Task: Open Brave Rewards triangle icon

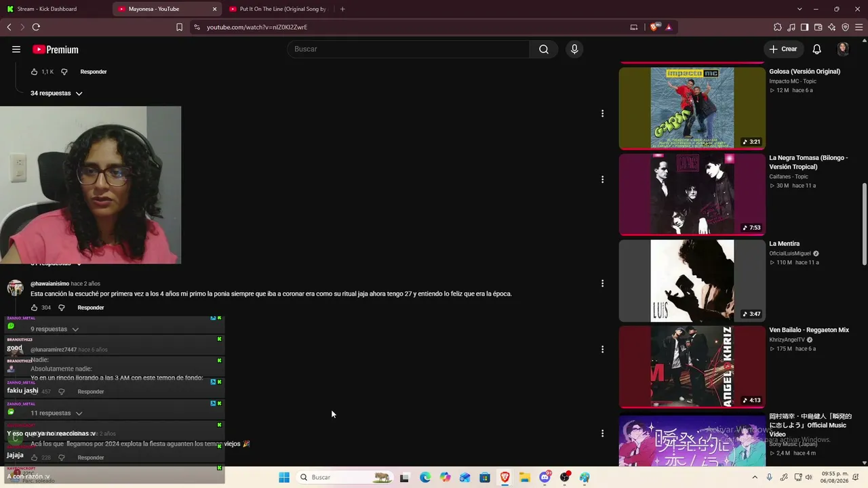Action: pos(669,27)
